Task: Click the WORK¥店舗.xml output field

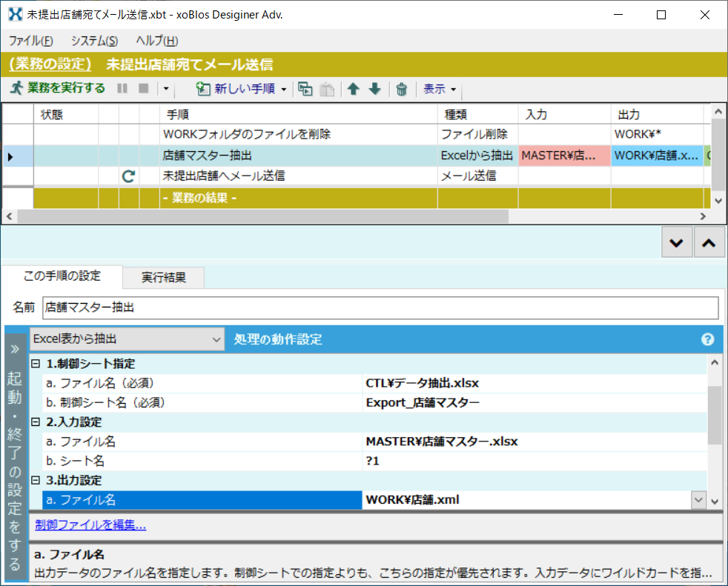Action: (527, 500)
